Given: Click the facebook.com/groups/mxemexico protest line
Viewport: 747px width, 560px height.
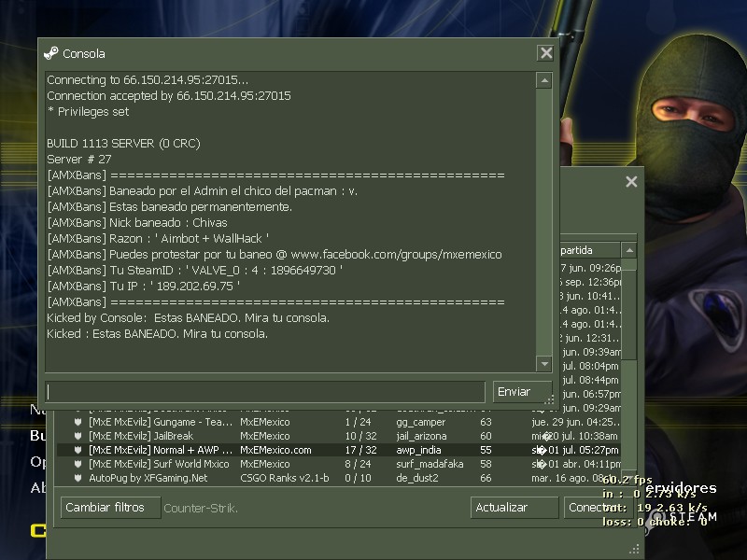Looking at the screenshot, I should 275,254.
